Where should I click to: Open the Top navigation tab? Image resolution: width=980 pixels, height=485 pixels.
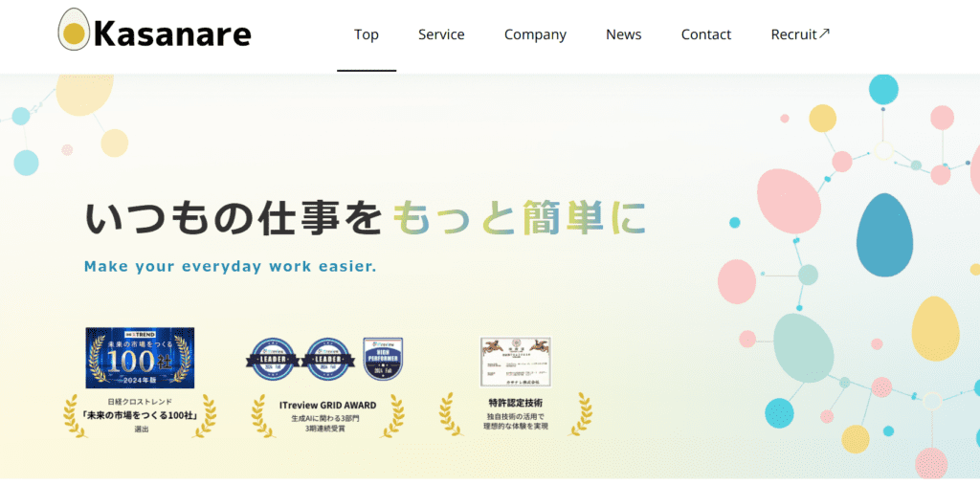pyautogui.click(x=366, y=34)
